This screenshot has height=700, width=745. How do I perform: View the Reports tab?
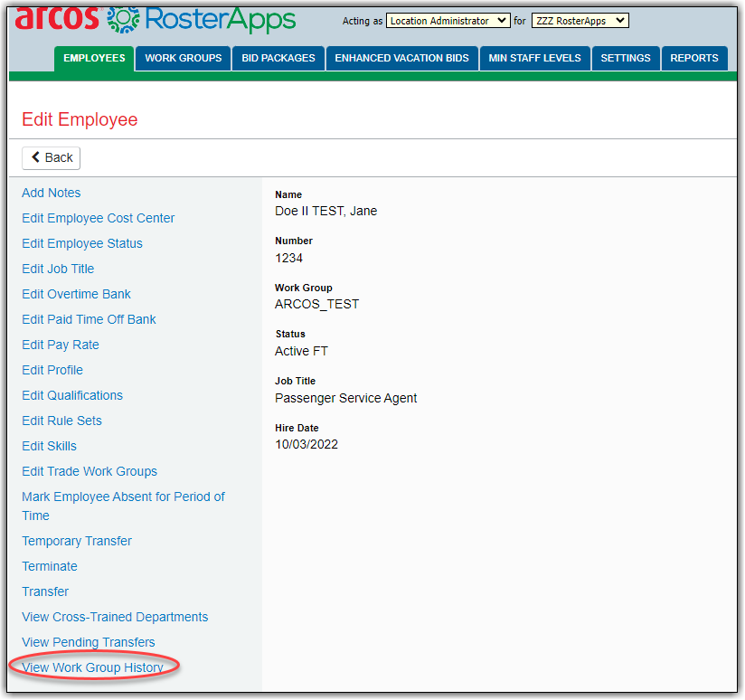click(694, 58)
